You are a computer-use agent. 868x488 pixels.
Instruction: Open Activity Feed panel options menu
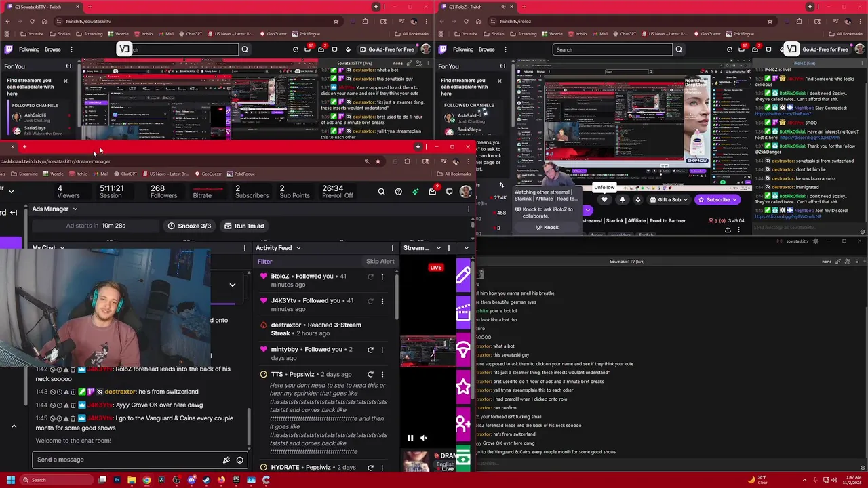click(392, 248)
